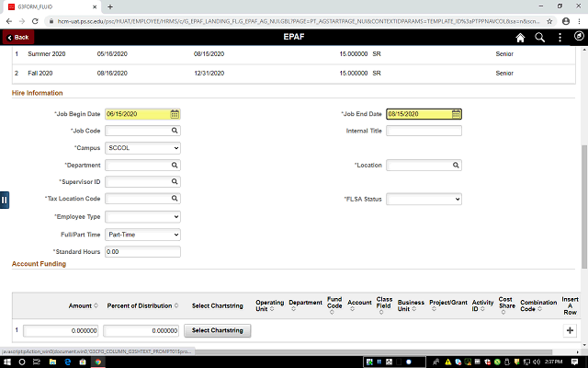The width and height of the screenshot is (588, 368).
Task: Close the G3FORM_FLUID tab
Action: pos(95,6)
